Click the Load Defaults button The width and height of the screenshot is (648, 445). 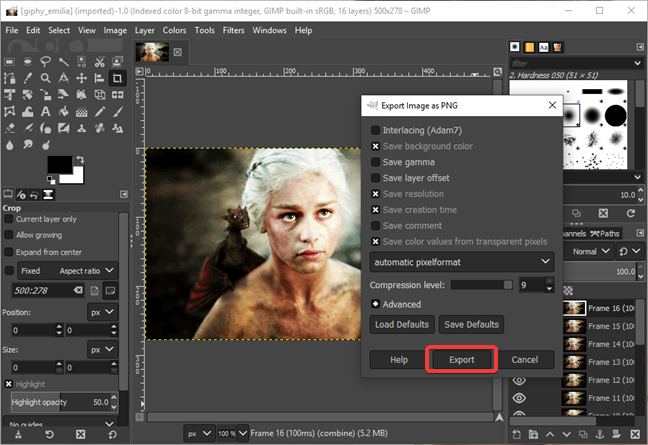click(x=402, y=324)
